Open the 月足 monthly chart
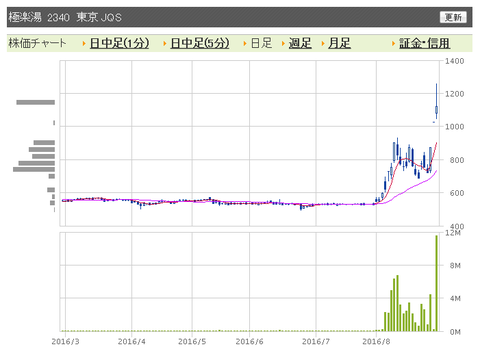This screenshot has width=480, height=362. (339, 43)
